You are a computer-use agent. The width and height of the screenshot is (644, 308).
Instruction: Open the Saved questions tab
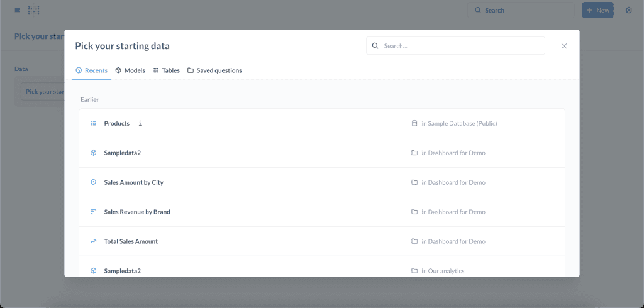[x=214, y=70]
